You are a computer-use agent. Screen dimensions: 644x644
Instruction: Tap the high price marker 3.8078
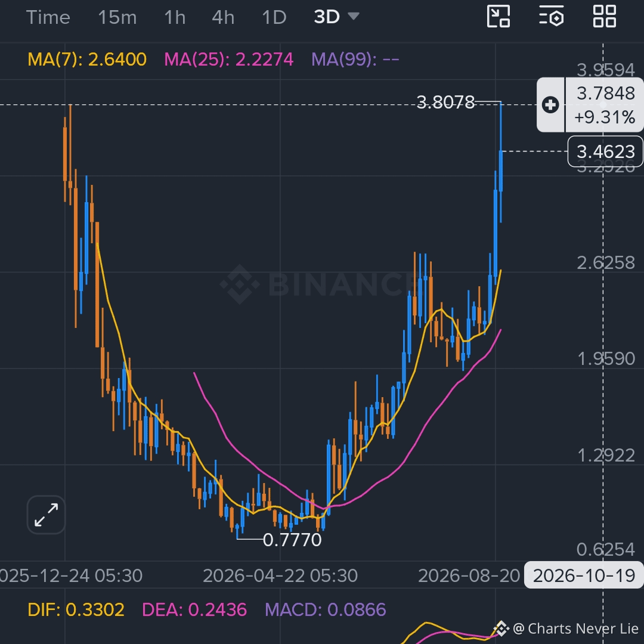click(x=445, y=103)
